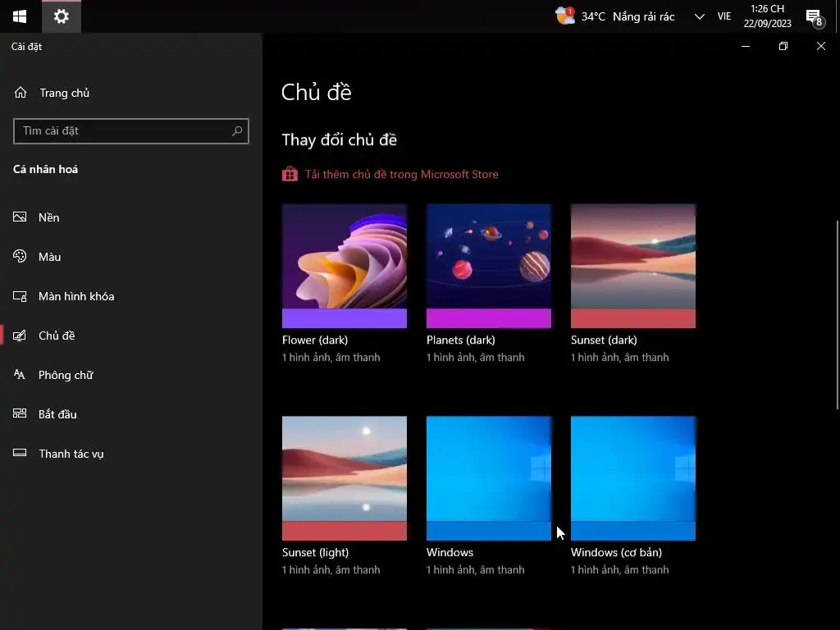840x630 pixels.
Task: Click the Sunset (dark) red accent bar
Action: [633, 318]
